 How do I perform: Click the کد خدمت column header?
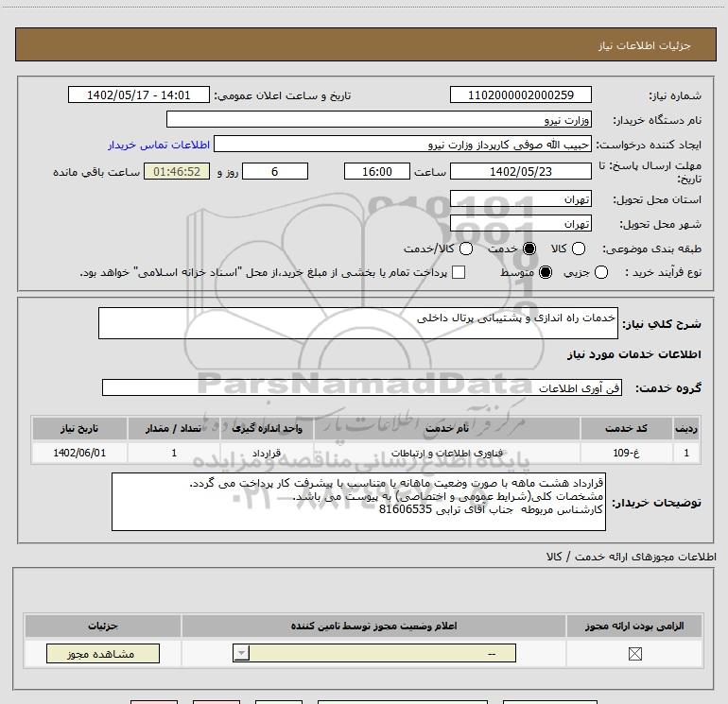coord(626,428)
